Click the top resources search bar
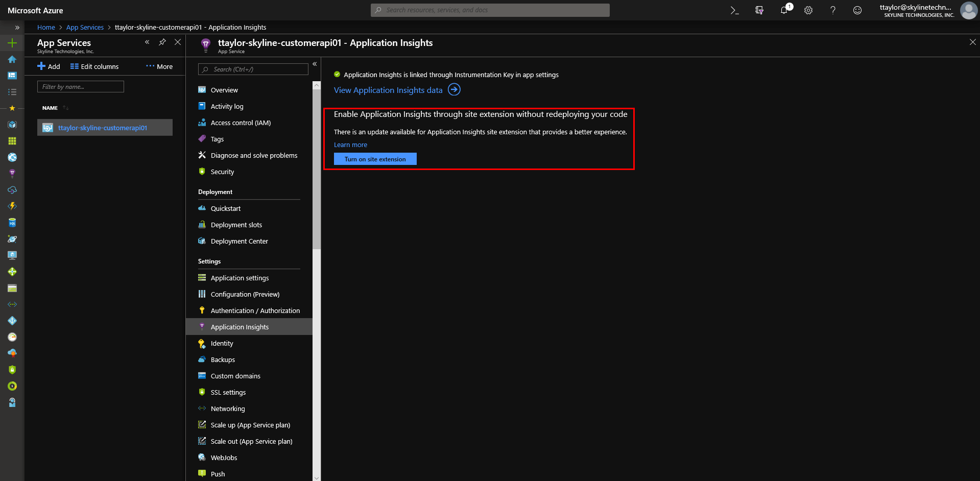Viewport: 980px width, 481px height. (490, 10)
